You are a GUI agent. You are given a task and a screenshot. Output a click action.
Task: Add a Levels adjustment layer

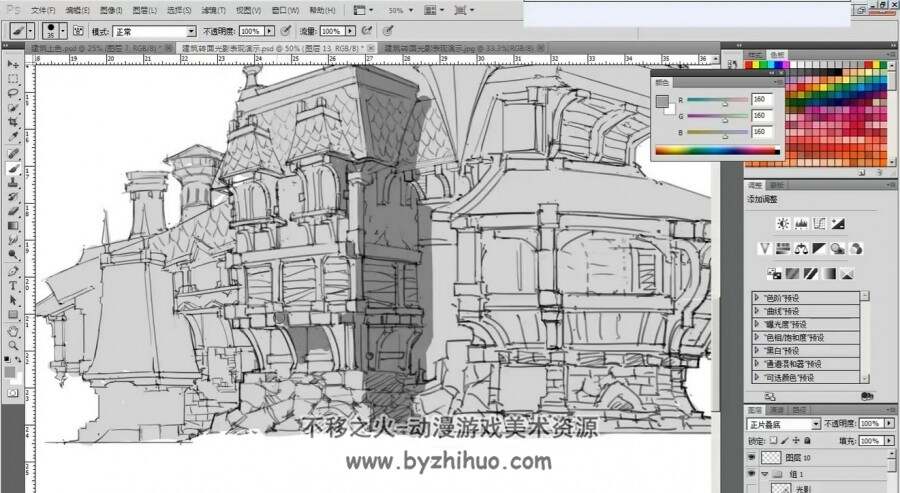[x=801, y=224]
